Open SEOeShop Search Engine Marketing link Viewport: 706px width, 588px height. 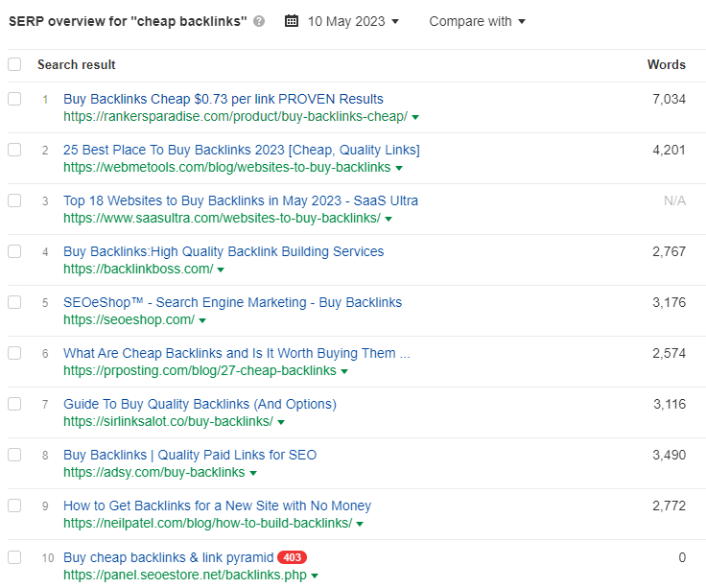(232, 302)
